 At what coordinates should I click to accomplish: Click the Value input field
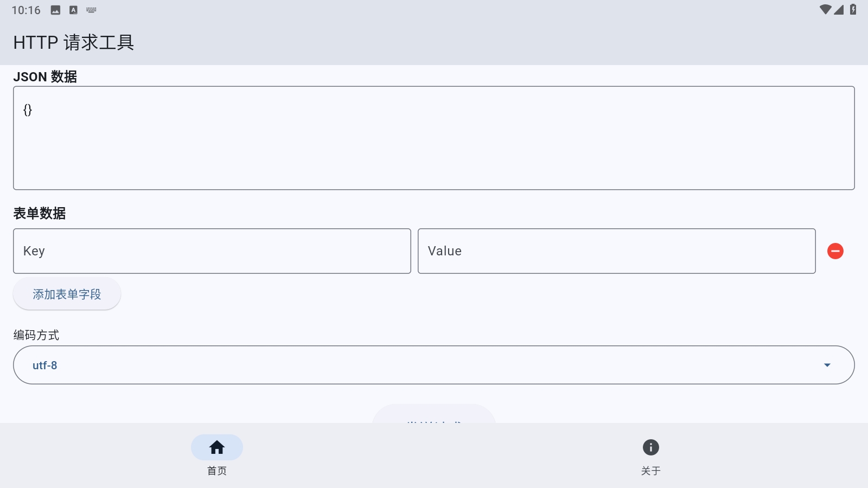(616, 251)
